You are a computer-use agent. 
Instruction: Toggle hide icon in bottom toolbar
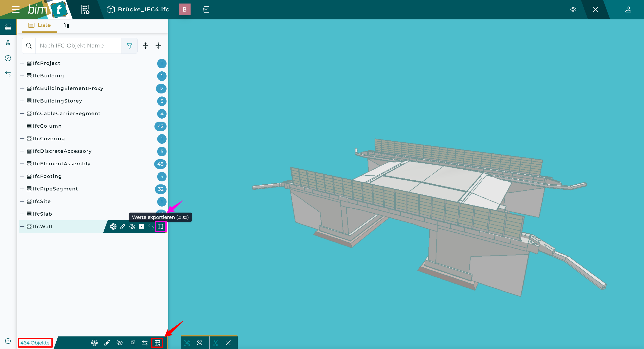coord(119,343)
